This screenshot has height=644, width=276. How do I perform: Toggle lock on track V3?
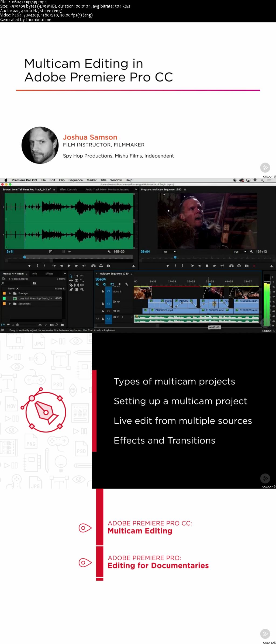(x=103, y=291)
